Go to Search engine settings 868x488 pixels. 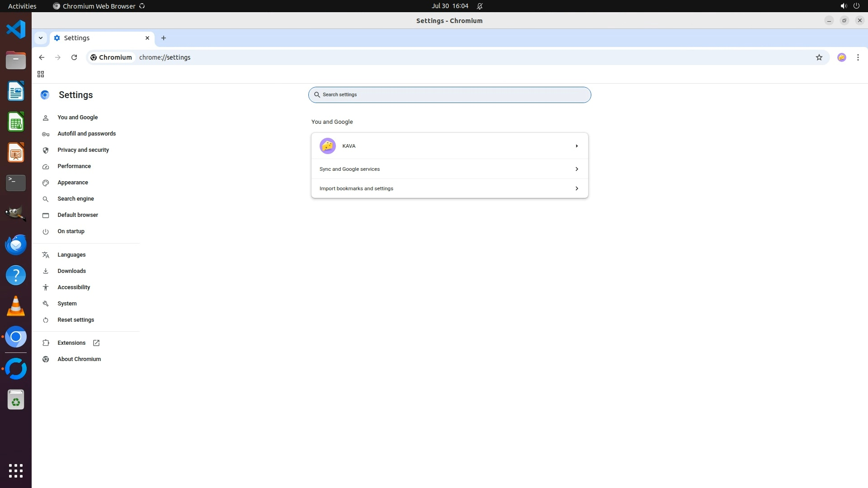(x=75, y=199)
